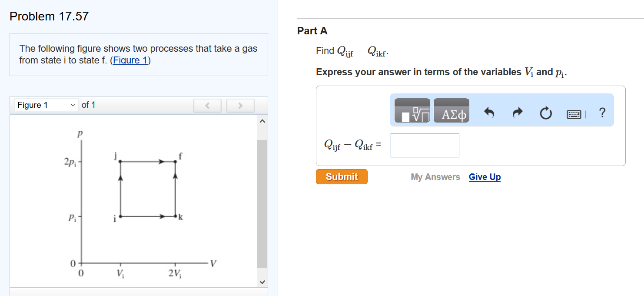The width and height of the screenshot is (644, 296).
Task: Open equation editor help
Action: [602, 113]
